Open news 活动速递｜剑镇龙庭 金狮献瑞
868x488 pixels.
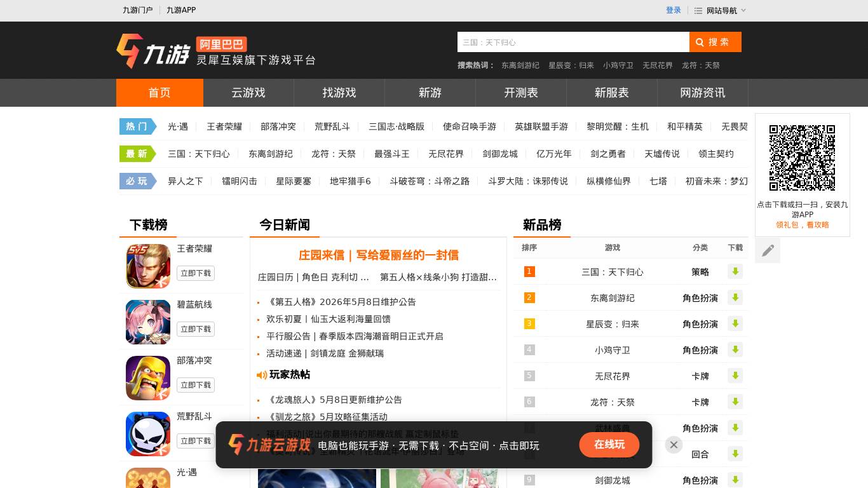coord(325,353)
